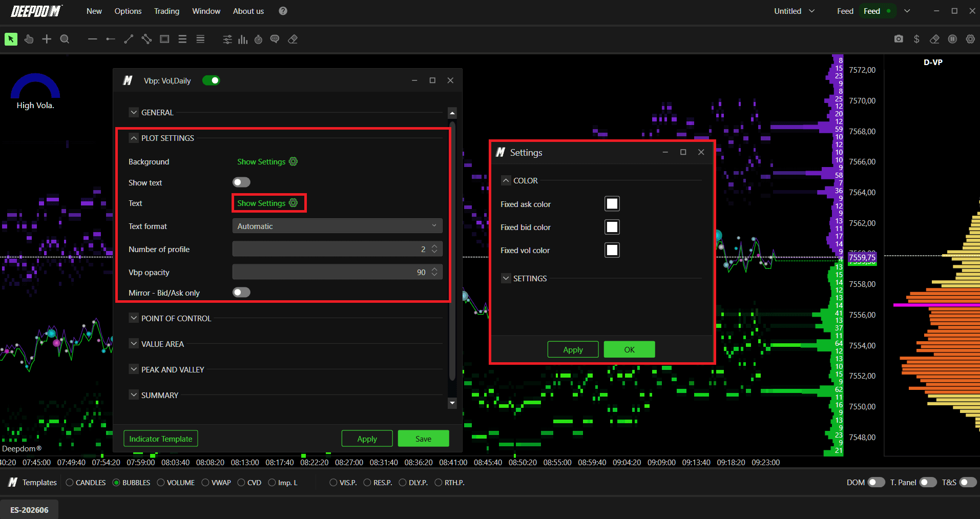Open the bar chart indicators icon
The image size is (980, 519).
click(x=243, y=39)
